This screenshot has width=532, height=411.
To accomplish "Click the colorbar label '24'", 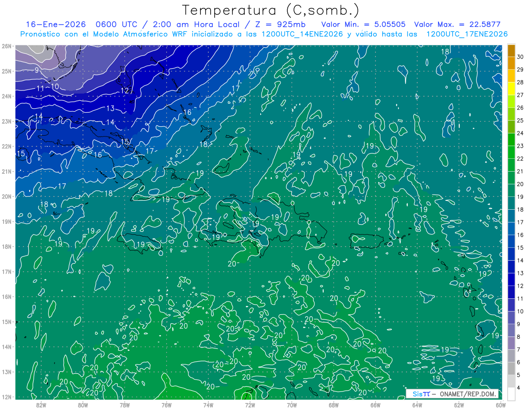I will (520, 133).
